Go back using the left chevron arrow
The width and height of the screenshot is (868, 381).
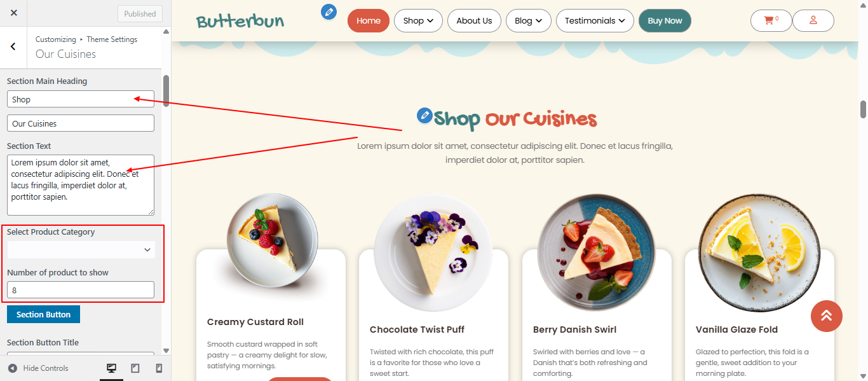point(13,46)
